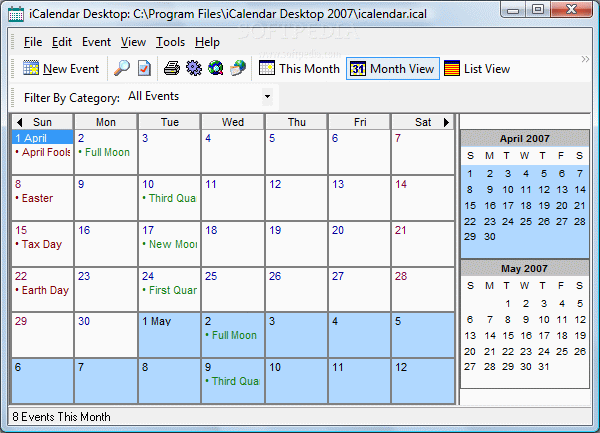The image size is (600, 433).
Task: Click the next month arrow by Sat
Action: pyautogui.click(x=446, y=122)
